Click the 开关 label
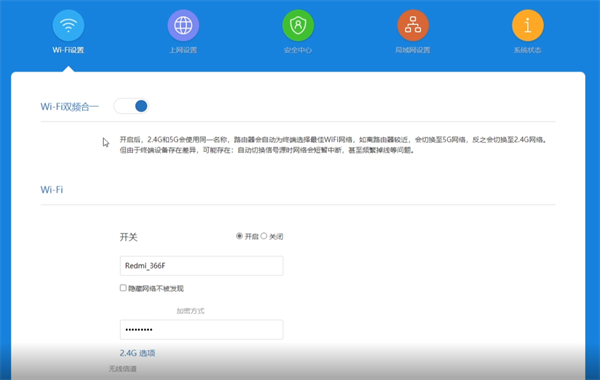This screenshot has width=600, height=380. pyautogui.click(x=128, y=237)
